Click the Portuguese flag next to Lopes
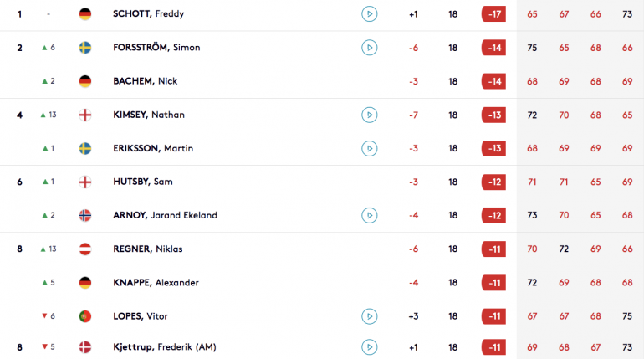The width and height of the screenshot is (644, 359). click(x=85, y=316)
